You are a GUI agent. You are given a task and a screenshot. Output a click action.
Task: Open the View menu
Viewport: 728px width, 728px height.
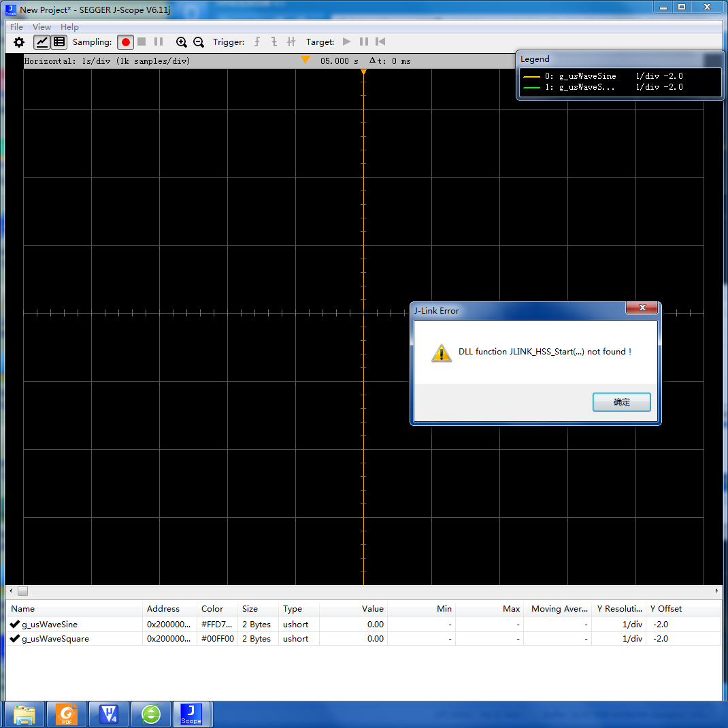tap(42, 27)
